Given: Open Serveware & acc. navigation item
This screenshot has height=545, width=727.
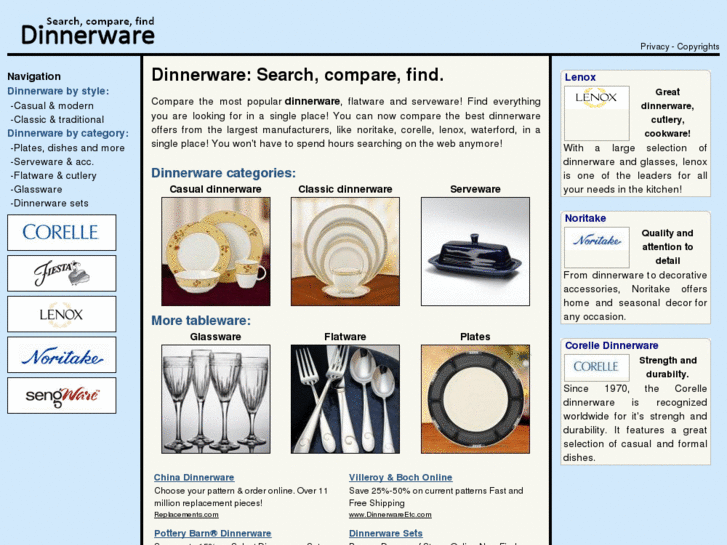Looking at the screenshot, I should tap(52, 162).
